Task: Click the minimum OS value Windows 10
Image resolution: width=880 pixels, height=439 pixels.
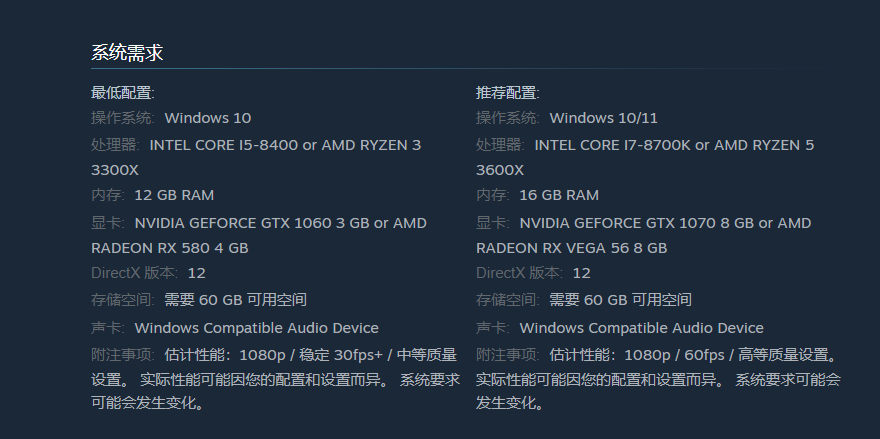Action: click(207, 118)
